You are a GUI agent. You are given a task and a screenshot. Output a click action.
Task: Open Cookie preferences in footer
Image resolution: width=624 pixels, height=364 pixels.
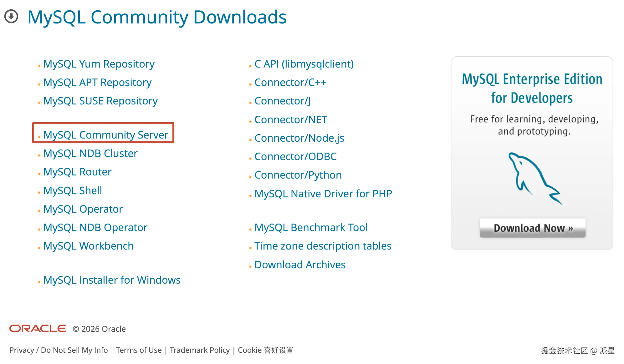click(265, 350)
